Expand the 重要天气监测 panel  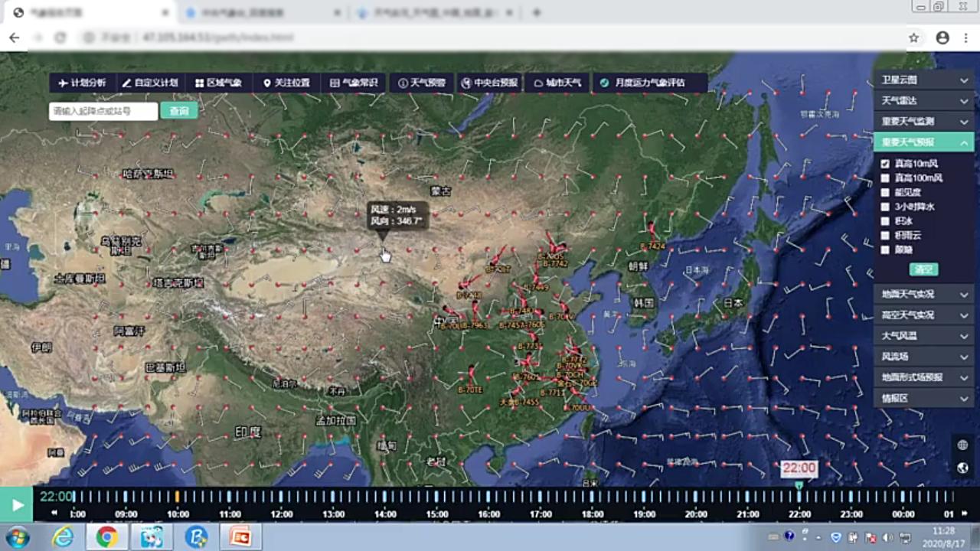[x=923, y=121]
